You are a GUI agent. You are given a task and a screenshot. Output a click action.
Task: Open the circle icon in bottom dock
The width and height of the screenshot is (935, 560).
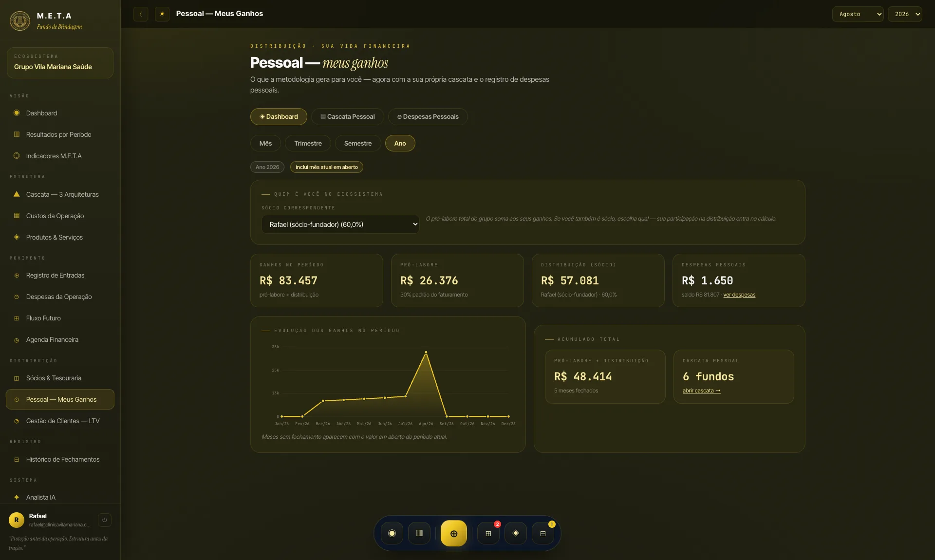[x=392, y=534]
